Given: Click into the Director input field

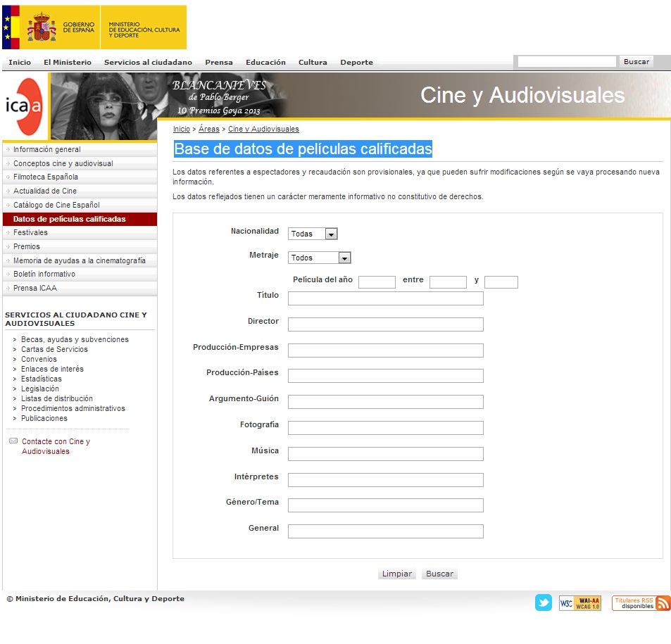Looking at the screenshot, I should point(385,324).
